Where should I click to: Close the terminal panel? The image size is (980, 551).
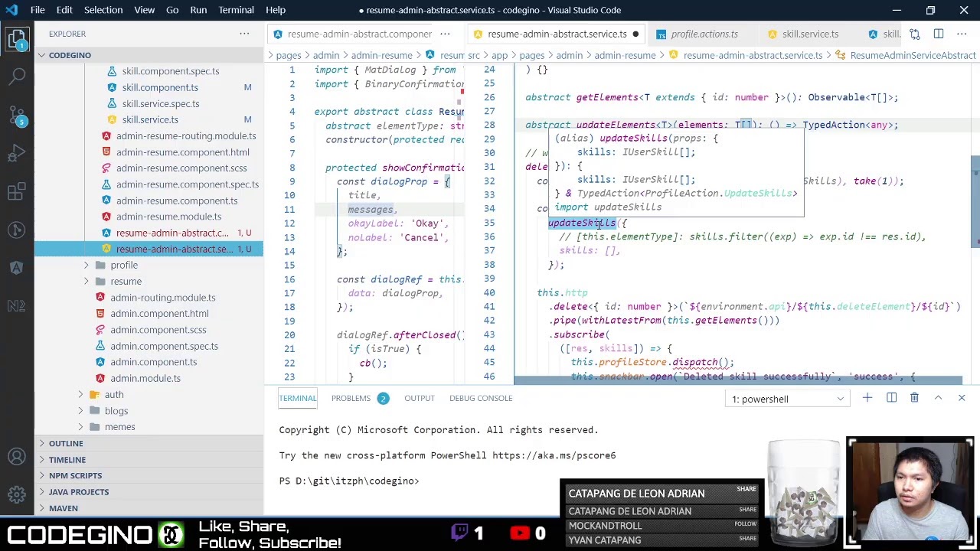(x=962, y=398)
